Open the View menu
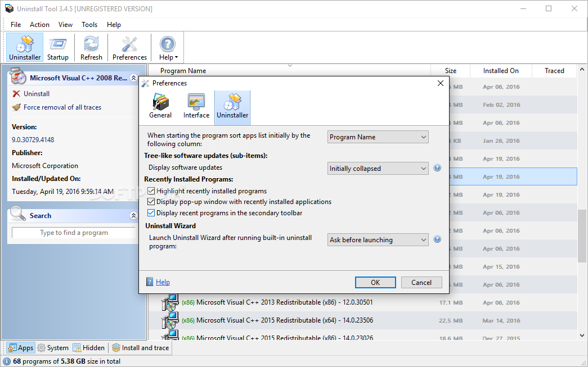The height and width of the screenshot is (367, 588). [65, 25]
